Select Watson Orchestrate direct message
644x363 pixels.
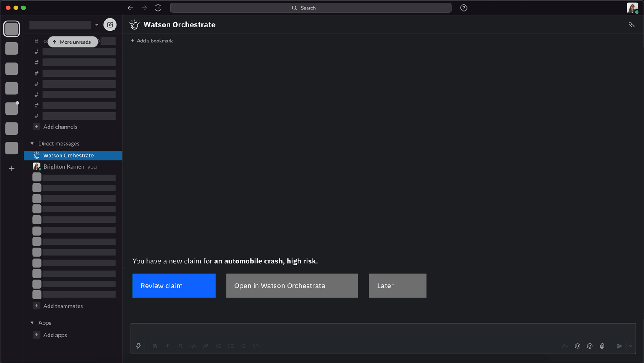tap(73, 155)
